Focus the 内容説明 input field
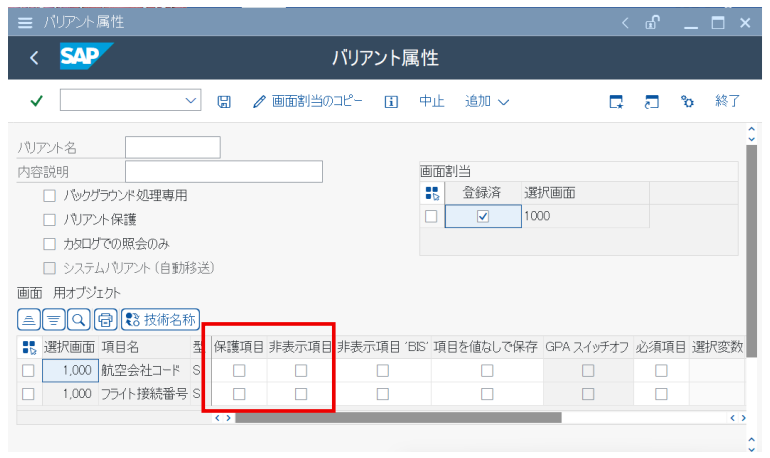Image resolution: width=770 pixels, height=458 pixels. point(224,172)
